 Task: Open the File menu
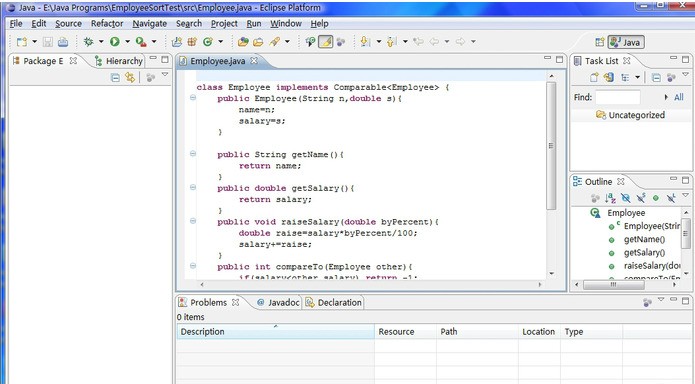tap(16, 24)
